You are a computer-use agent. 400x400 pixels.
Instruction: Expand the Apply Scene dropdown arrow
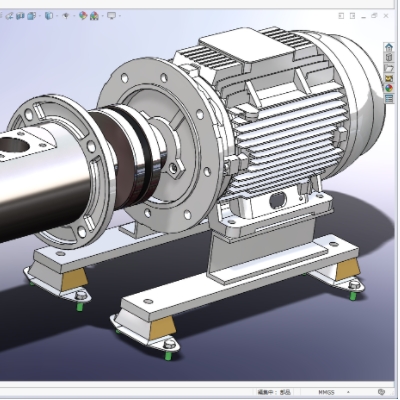[102, 16]
